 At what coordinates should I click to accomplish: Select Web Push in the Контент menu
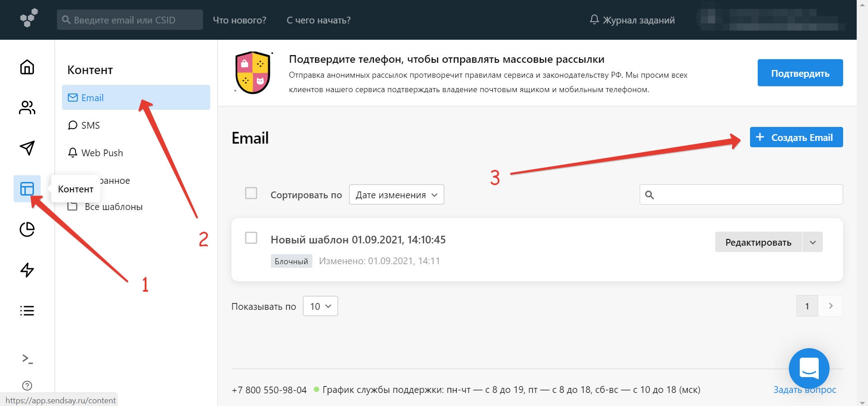coord(102,153)
